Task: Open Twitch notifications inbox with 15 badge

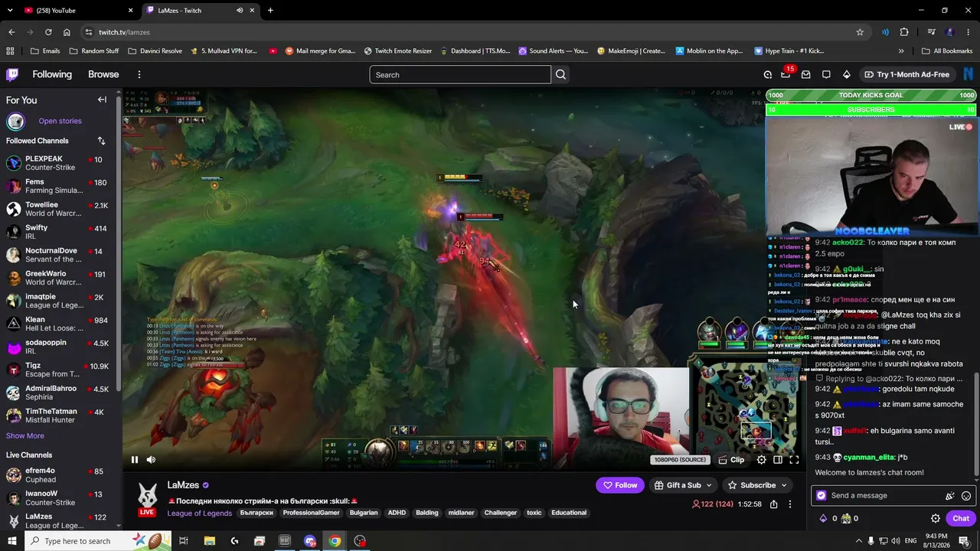Action: coord(786,74)
